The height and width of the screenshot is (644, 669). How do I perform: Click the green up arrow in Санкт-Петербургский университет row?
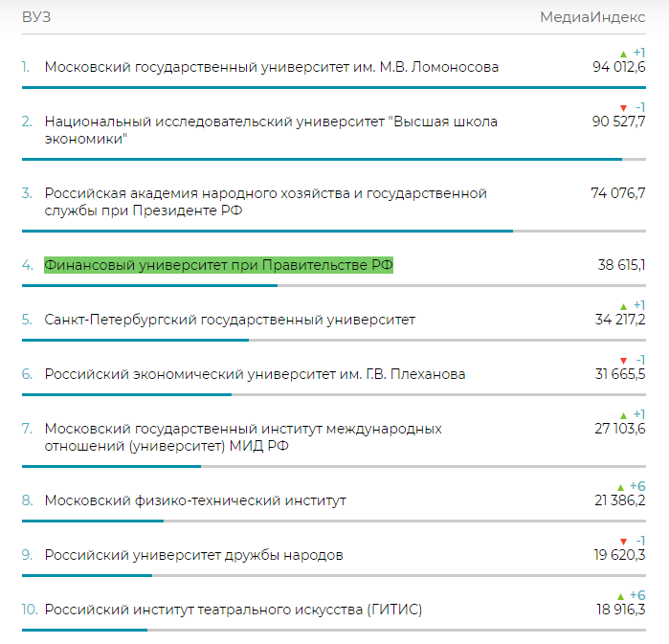(x=624, y=305)
